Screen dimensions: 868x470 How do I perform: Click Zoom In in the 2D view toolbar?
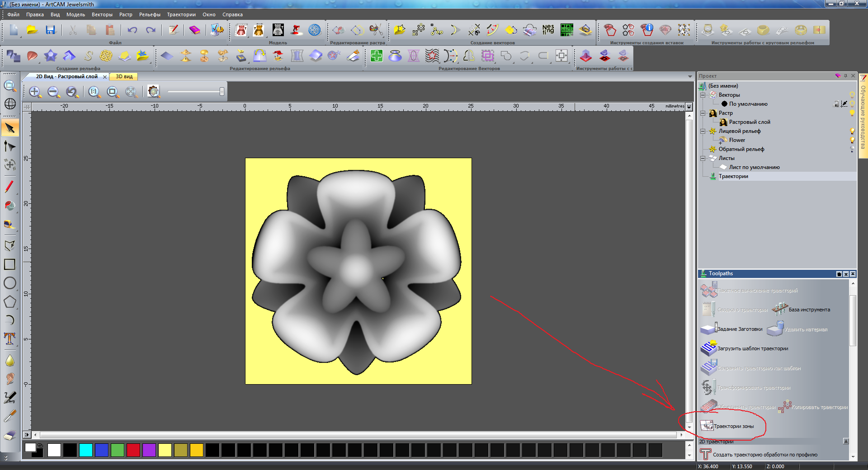click(35, 92)
